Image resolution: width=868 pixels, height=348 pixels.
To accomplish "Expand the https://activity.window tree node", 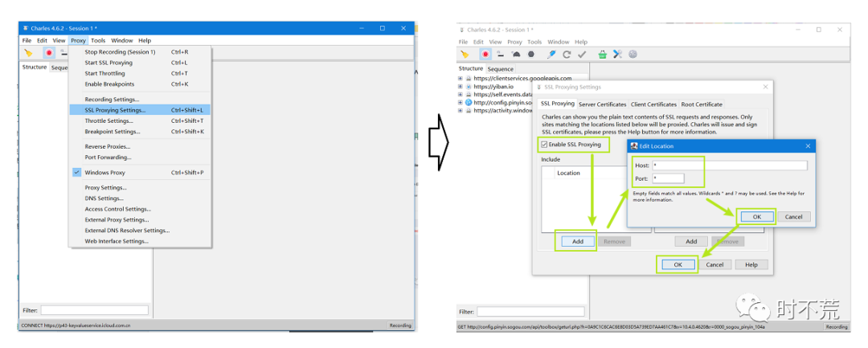I will coord(460,111).
